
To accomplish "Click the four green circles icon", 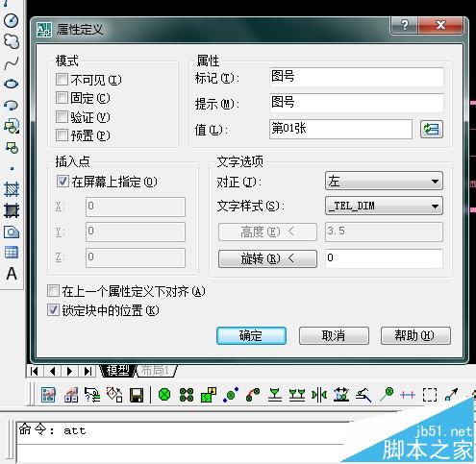I will (x=187, y=395).
